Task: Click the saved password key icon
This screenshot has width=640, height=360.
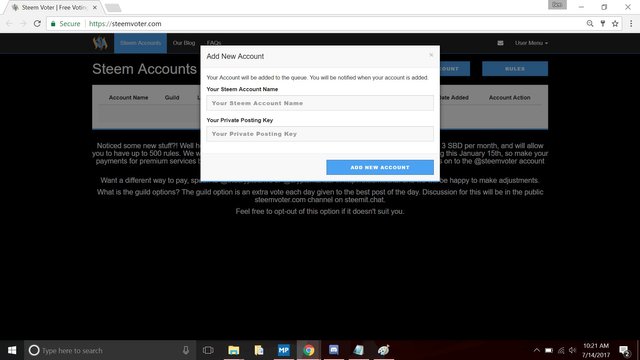Action: (x=602, y=24)
